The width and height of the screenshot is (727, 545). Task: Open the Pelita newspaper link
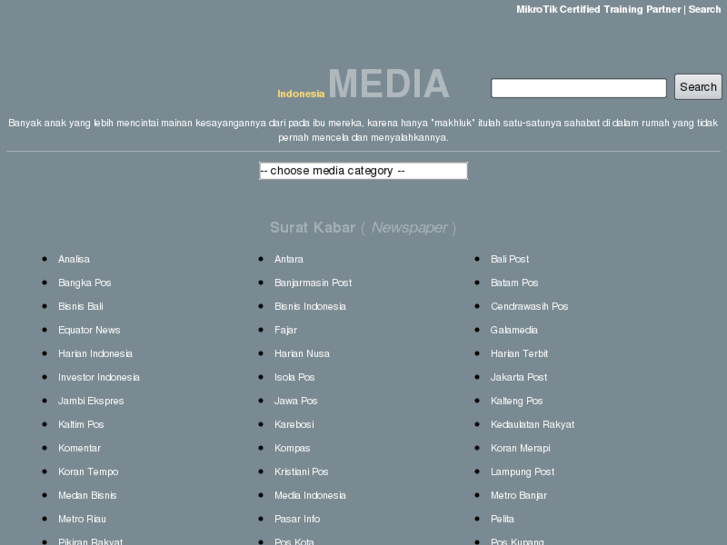click(x=502, y=519)
